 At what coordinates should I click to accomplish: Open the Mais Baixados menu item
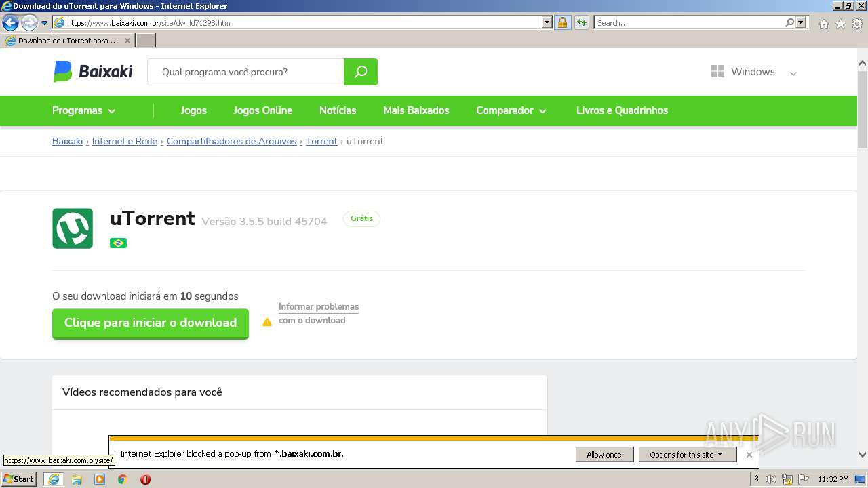(x=416, y=110)
